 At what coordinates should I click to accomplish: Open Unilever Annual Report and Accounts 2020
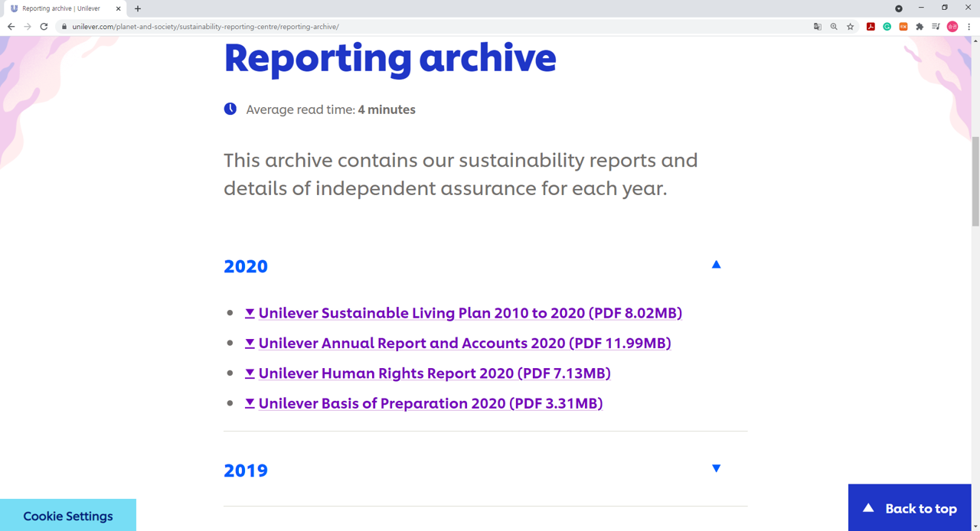point(465,343)
